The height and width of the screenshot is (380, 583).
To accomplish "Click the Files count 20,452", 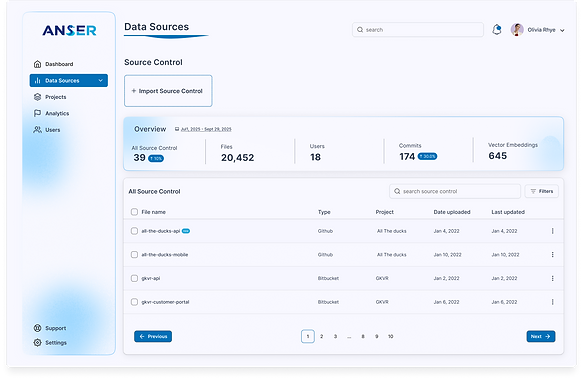I will click(238, 158).
